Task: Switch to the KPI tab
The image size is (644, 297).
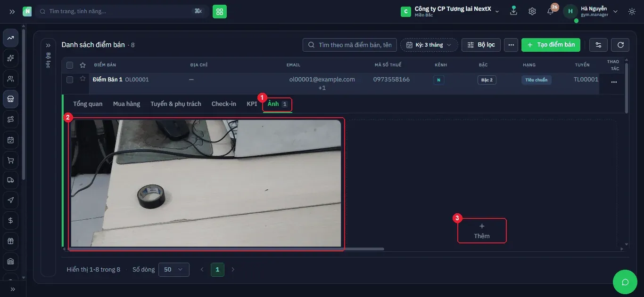Action: [x=252, y=104]
